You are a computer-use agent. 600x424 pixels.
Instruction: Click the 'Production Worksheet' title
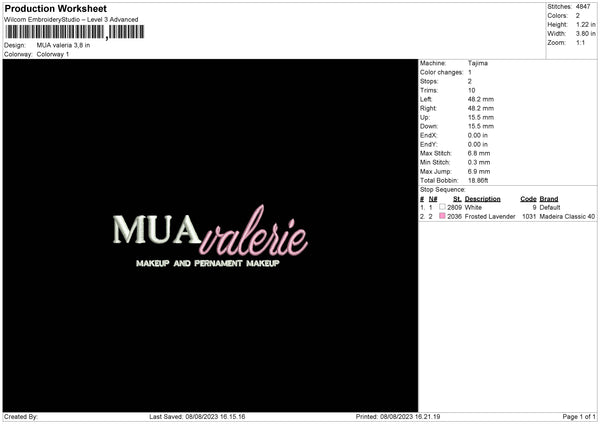(56, 9)
